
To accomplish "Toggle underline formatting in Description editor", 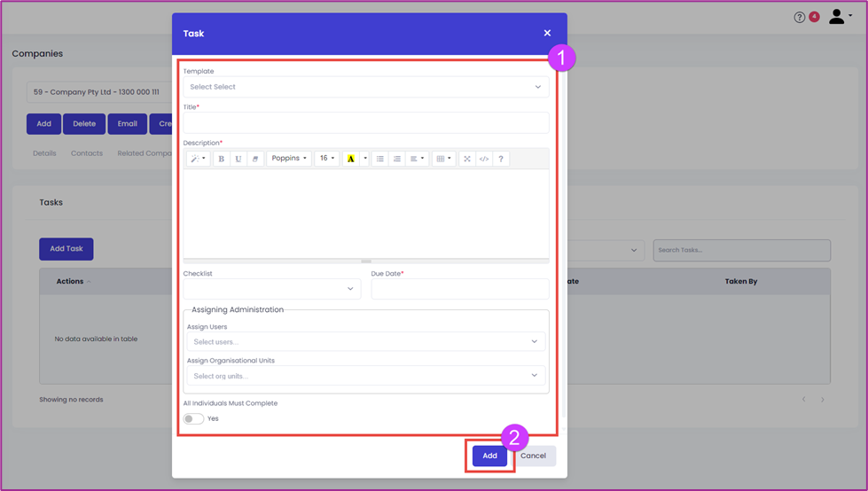I will click(x=238, y=159).
